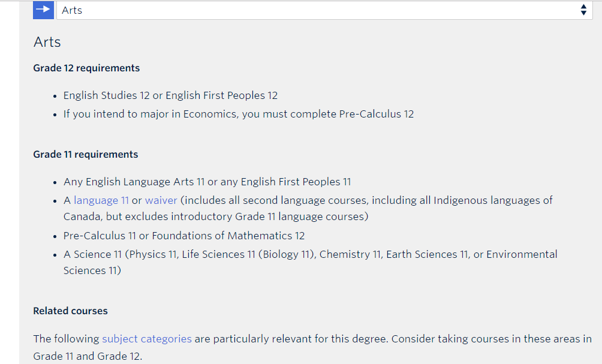Click the blue right-arrow icon beside the dropdown
Viewport: 602px width, 364px height.
pyautogui.click(x=43, y=10)
